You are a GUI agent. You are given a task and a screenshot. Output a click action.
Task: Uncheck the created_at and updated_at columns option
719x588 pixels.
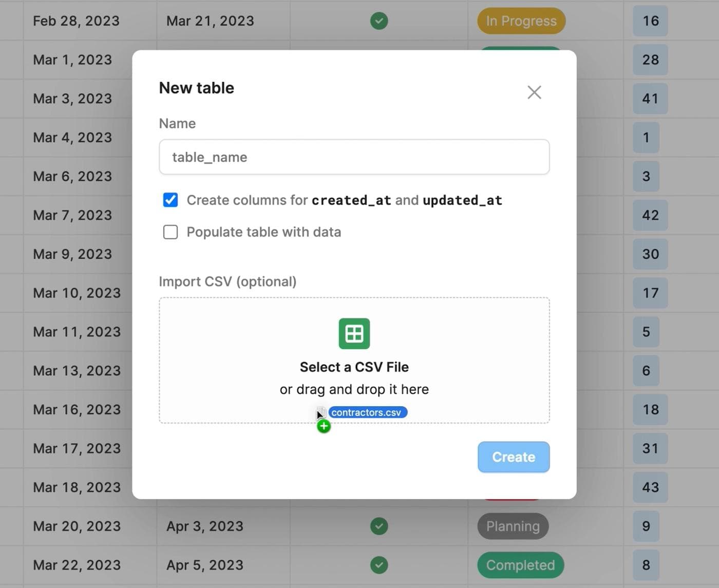170,200
